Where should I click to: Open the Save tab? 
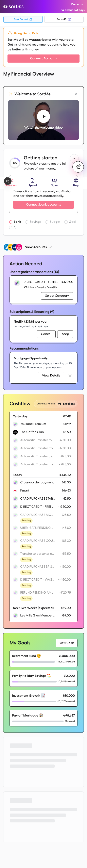tap(54, 182)
